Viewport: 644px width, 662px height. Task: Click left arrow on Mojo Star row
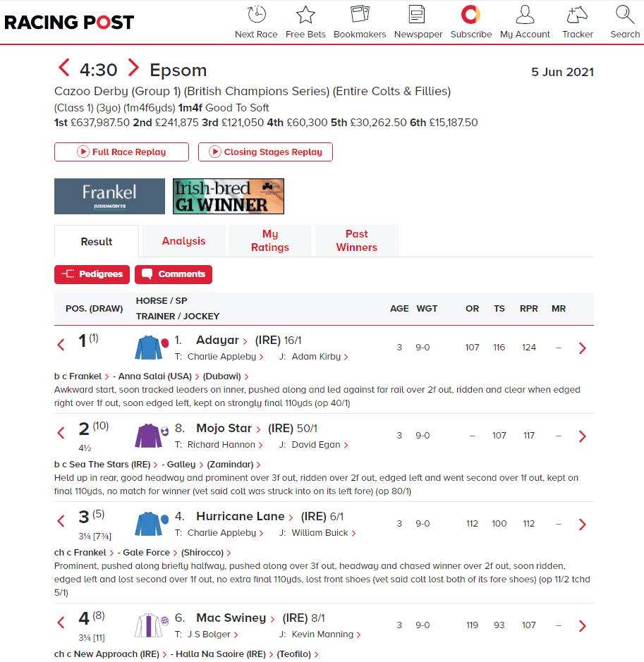(x=61, y=433)
